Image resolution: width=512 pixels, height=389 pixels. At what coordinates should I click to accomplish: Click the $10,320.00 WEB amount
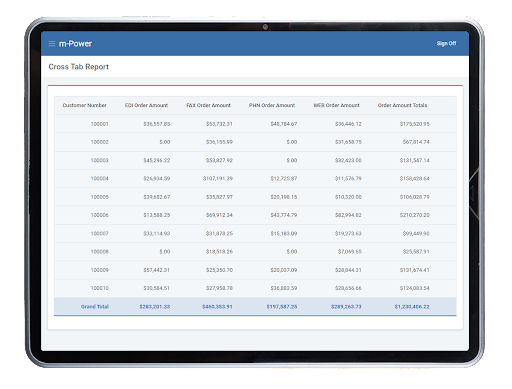(348, 197)
